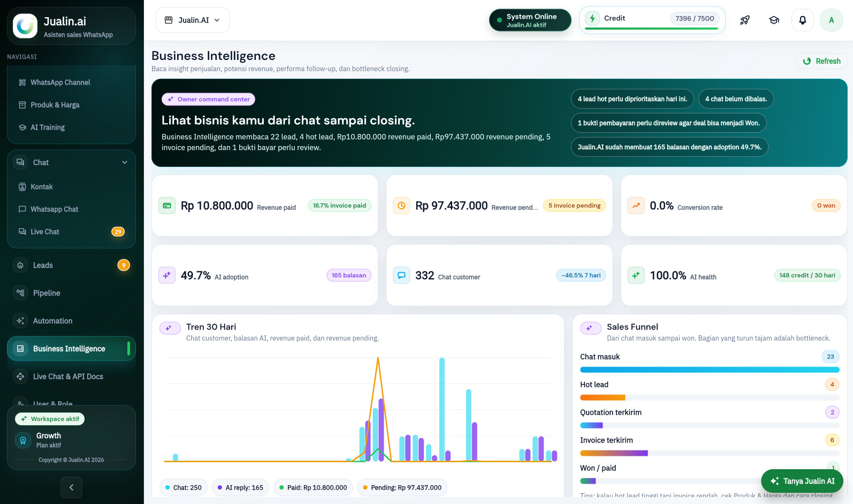Open Produk & Harga menu item

point(71,105)
